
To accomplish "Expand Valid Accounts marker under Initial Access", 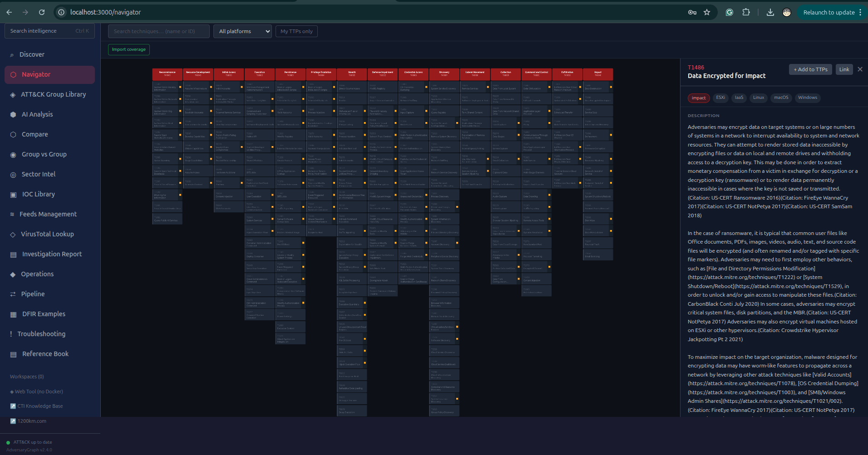I will [242, 87].
